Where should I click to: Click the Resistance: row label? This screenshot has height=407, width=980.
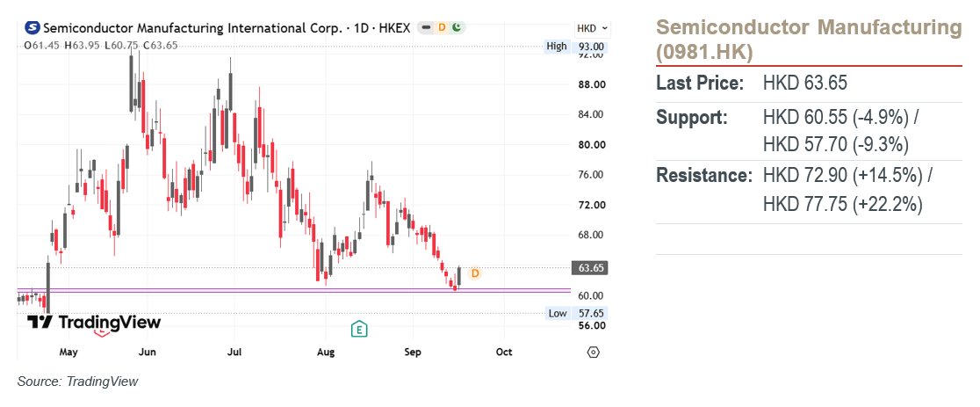coord(704,175)
